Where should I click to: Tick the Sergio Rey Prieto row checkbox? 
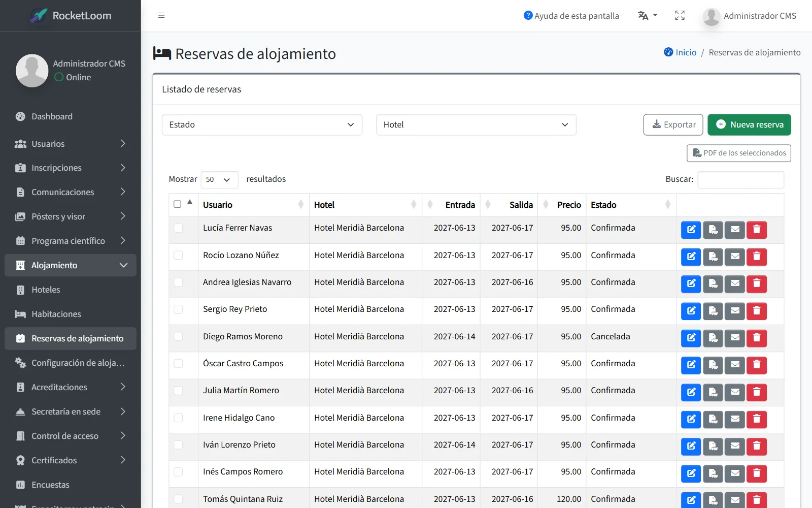pos(178,309)
